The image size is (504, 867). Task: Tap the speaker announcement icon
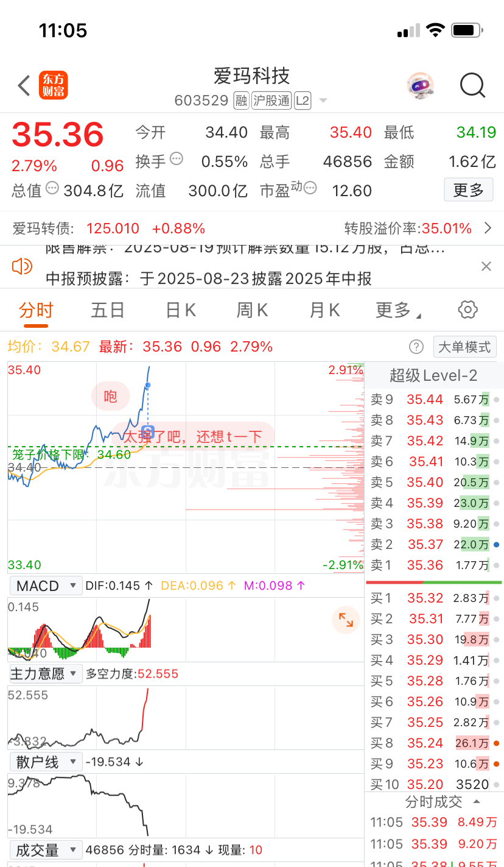pos(22,266)
